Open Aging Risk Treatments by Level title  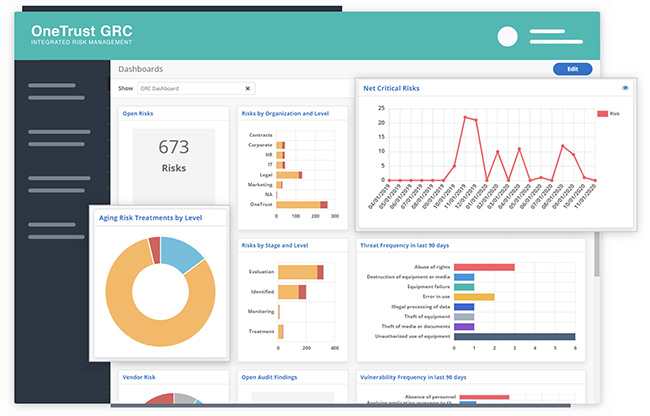tap(151, 217)
